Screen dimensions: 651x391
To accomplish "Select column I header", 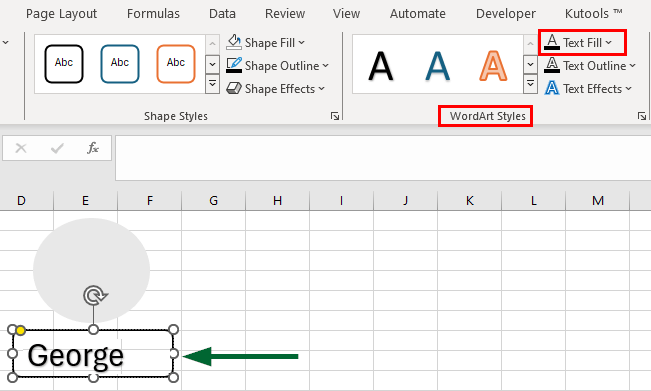I will (341, 201).
